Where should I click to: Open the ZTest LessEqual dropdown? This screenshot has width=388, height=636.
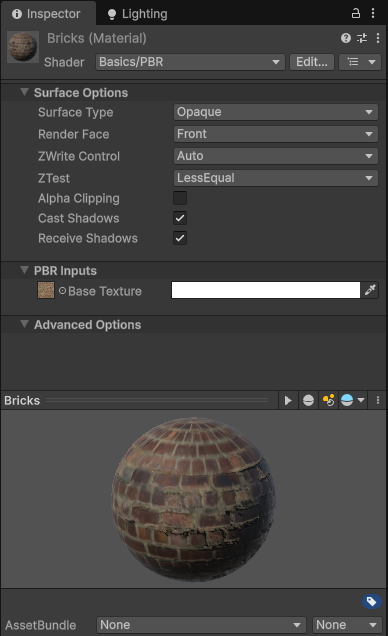(x=276, y=178)
